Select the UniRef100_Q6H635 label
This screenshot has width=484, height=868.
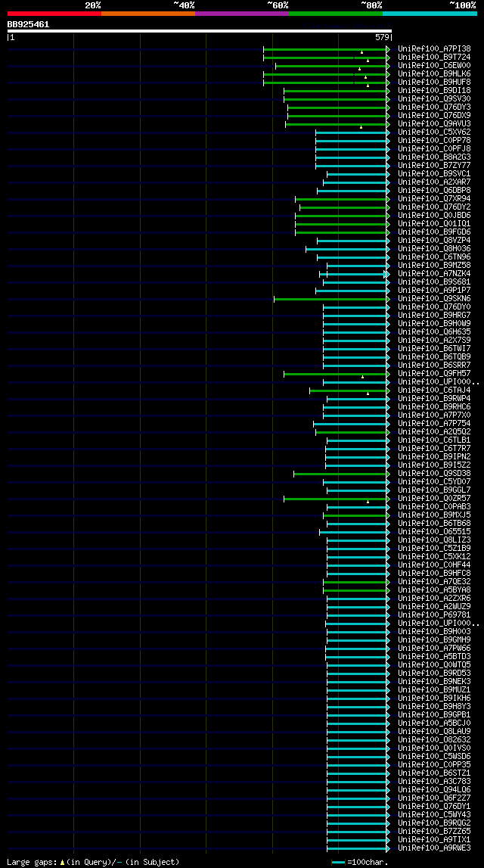(x=434, y=332)
